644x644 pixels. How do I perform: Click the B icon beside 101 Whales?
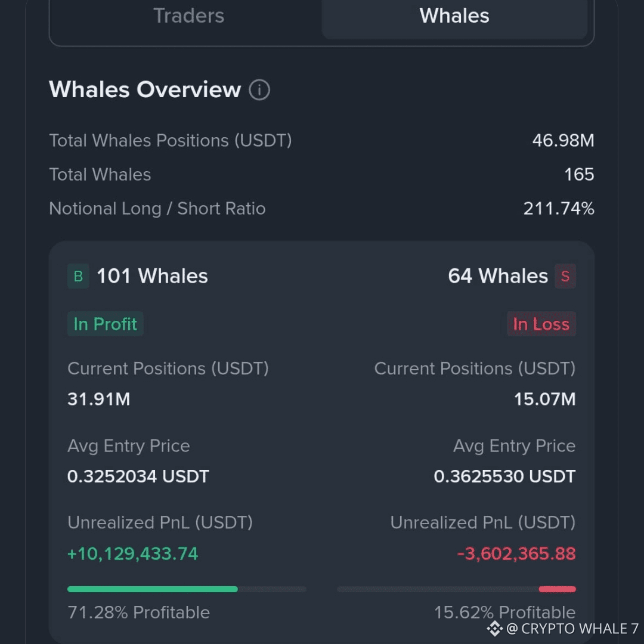(x=78, y=276)
